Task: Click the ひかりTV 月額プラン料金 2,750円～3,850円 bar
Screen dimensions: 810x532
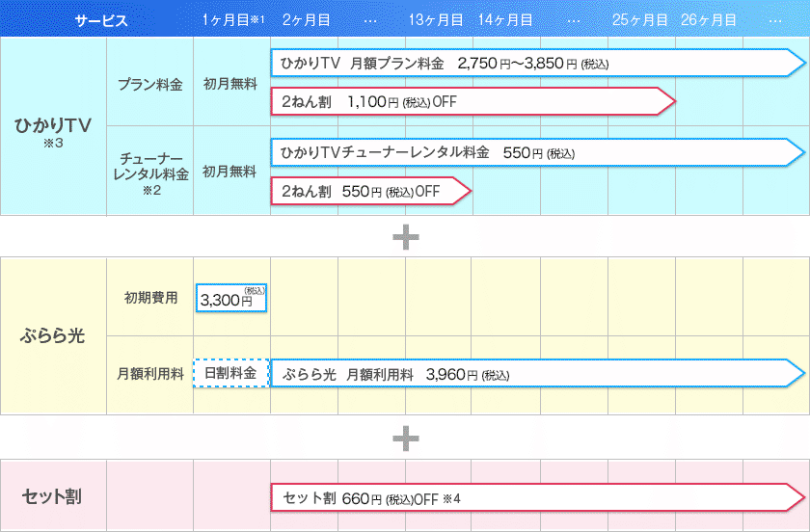Action: click(538, 63)
